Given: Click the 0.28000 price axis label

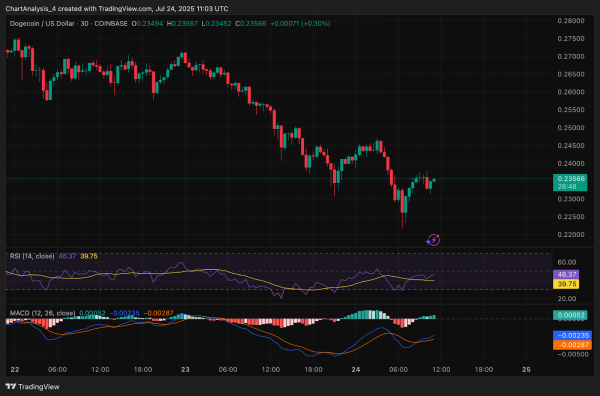Looking at the screenshot, I should tap(571, 21).
